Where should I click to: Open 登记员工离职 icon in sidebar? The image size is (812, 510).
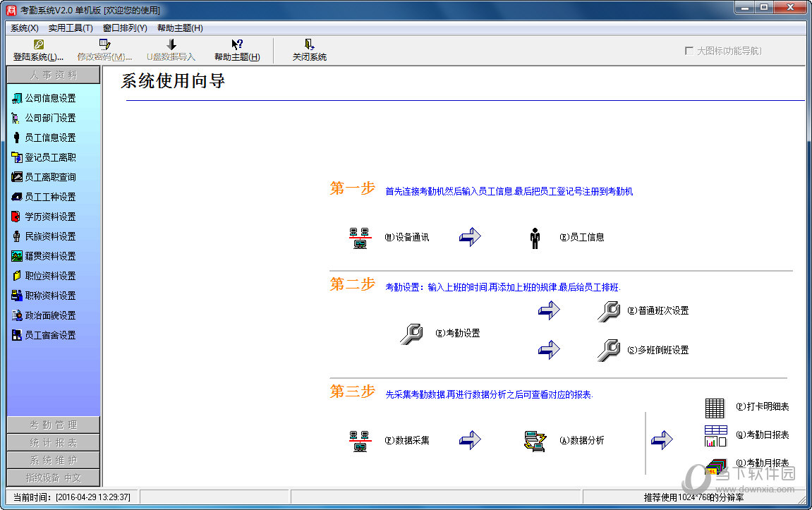coord(16,157)
